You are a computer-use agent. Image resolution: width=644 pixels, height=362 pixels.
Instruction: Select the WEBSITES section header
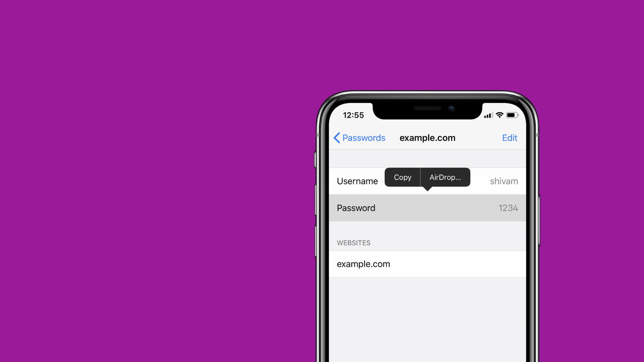pos(353,243)
